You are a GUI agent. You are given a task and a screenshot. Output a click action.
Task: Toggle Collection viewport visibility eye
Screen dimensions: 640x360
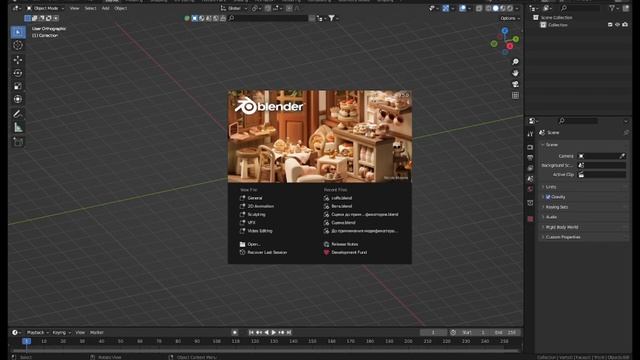618,25
